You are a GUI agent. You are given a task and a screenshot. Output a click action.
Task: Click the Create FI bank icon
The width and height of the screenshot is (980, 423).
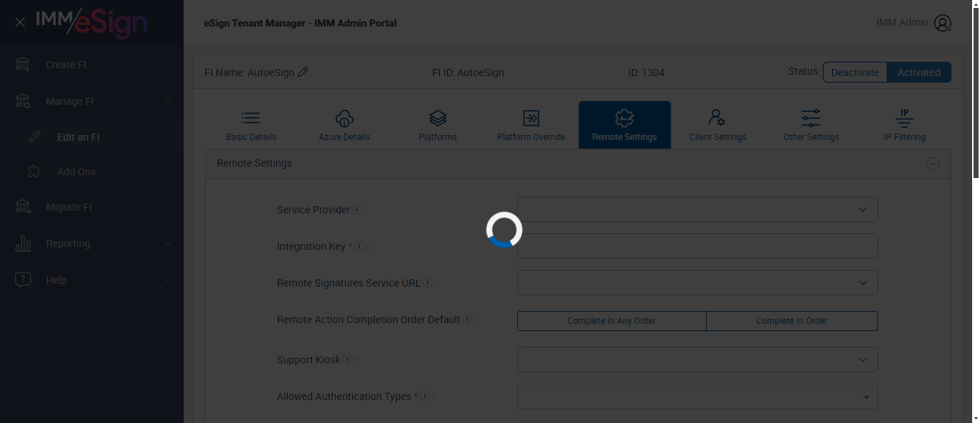pos(23,65)
